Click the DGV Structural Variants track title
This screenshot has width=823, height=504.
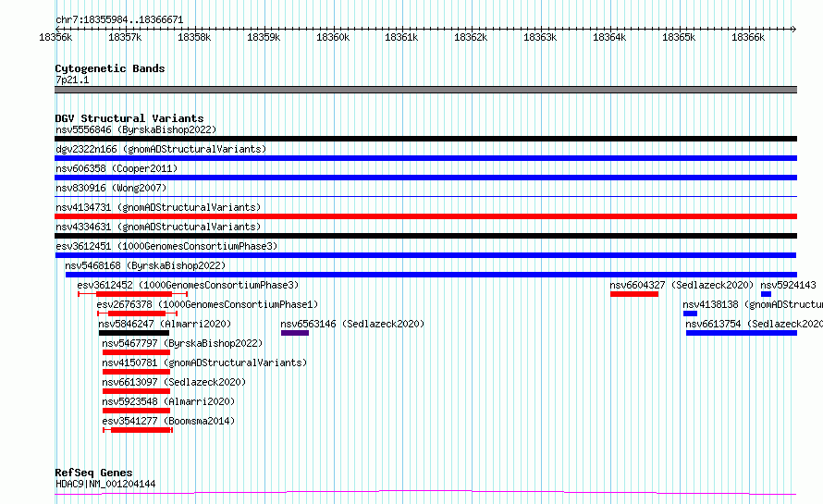pos(129,118)
